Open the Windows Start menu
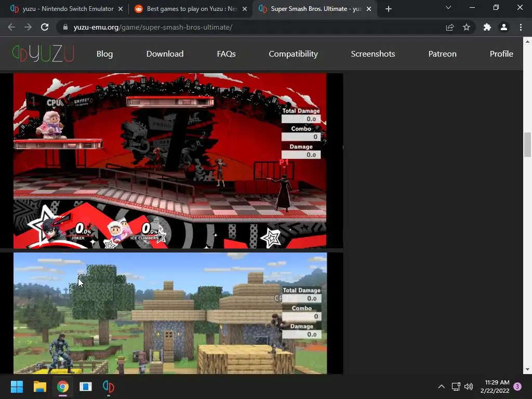532x399 pixels. pyautogui.click(x=17, y=387)
